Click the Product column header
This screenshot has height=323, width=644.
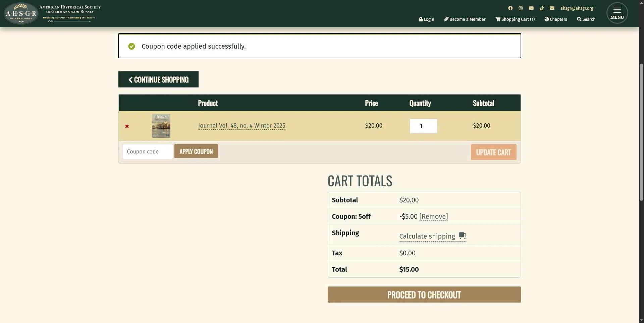(x=208, y=103)
